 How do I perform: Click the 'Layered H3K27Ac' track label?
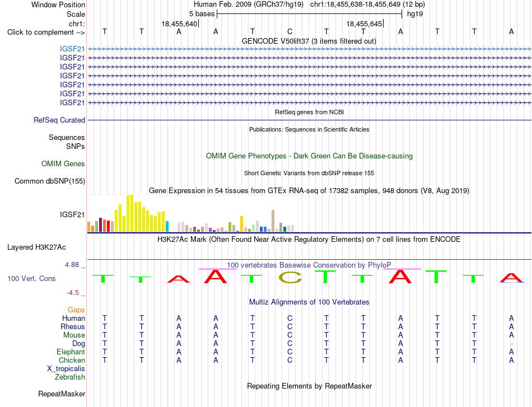[36, 247]
